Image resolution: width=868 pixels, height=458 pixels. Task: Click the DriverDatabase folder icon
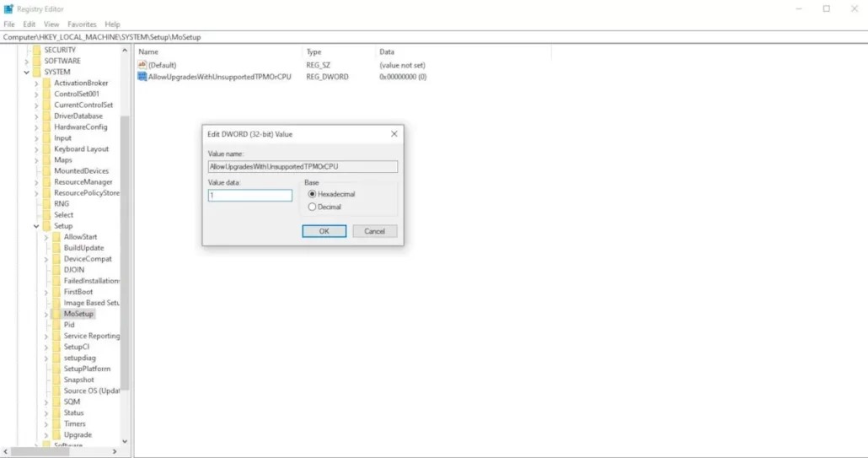click(x=46, y=116)
